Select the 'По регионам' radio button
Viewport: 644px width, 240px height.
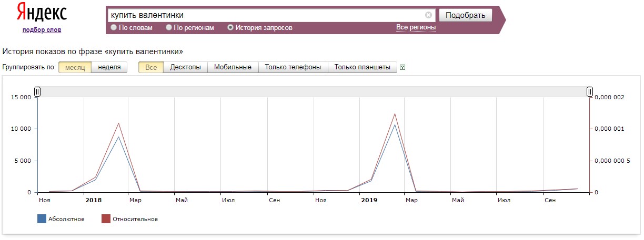169,27
